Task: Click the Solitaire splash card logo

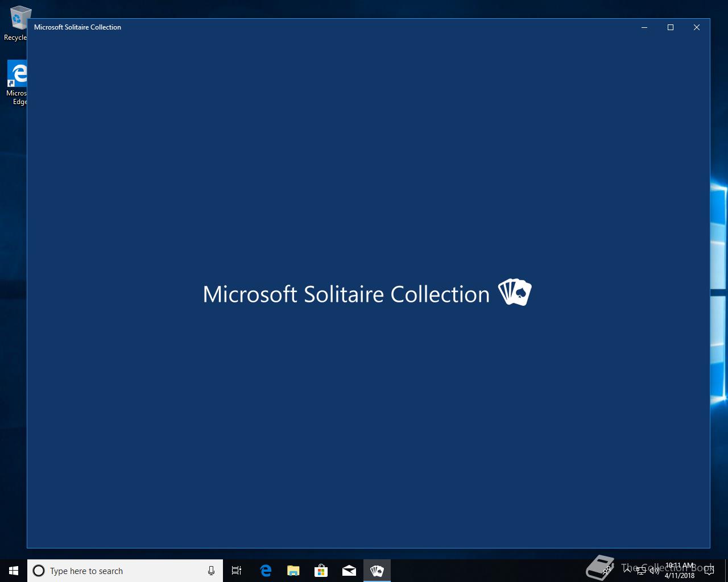Action: (515, 293)
